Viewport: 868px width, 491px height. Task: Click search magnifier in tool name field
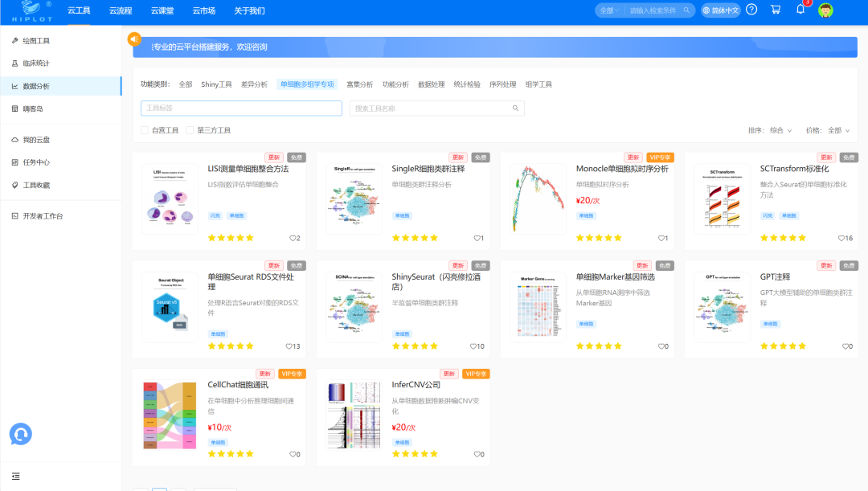click(516, 108)
